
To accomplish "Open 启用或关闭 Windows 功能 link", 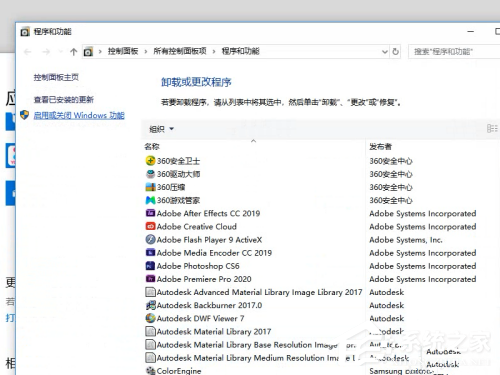I will point(79,115).
